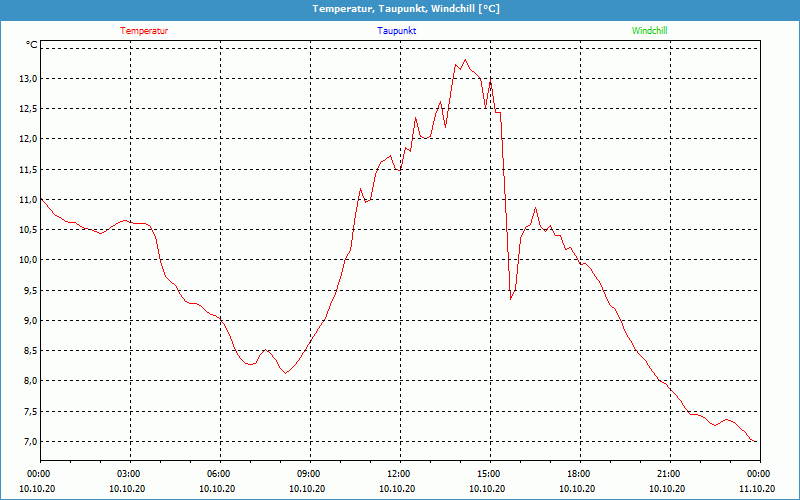Image resolution: width=800 pixels, height=500 pixels.
Task: Click the 09:00 time axis label
Action: tap(309, 474)
